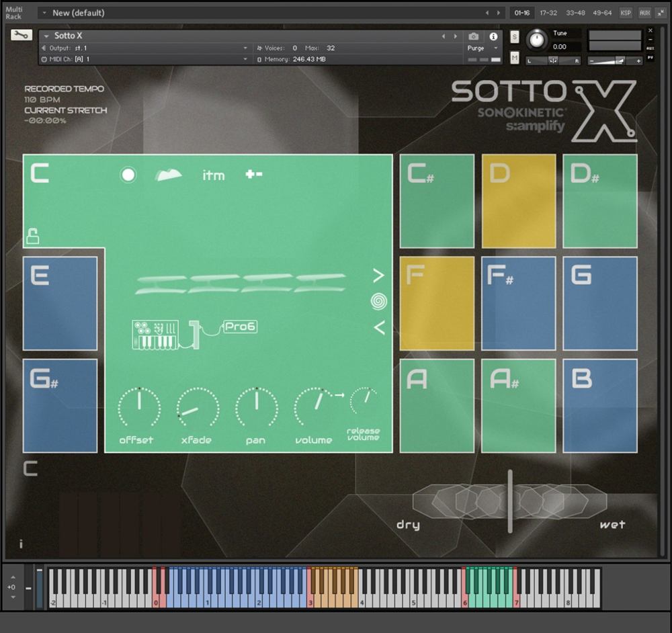Click the rack minimize-view icon
672x633 pixels.
pyautogui.click(x=661, y=13)
